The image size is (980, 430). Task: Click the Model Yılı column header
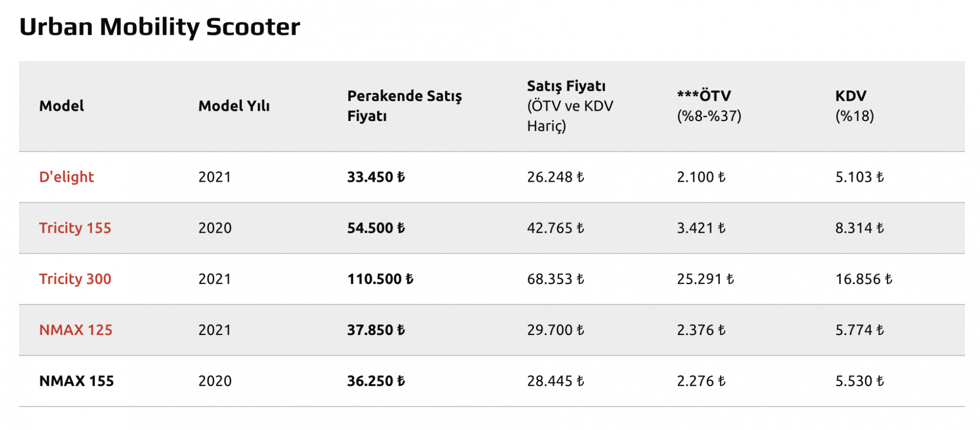point(234,106)
